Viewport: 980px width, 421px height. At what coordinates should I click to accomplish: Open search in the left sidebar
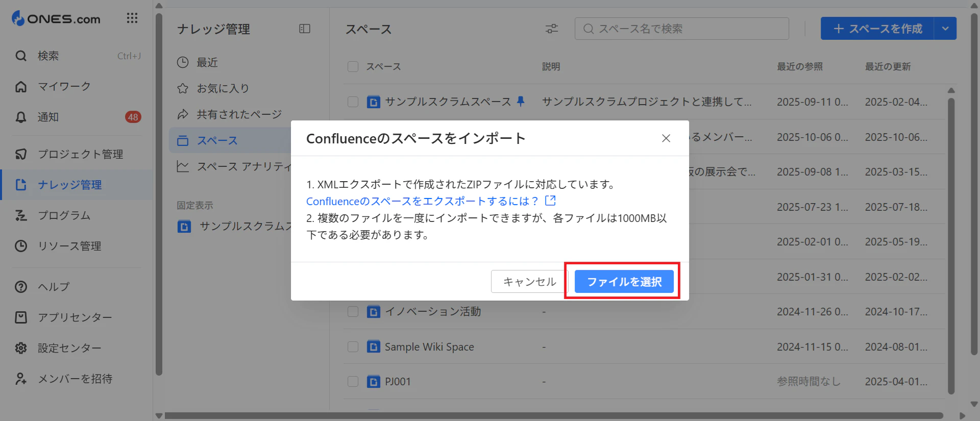[78, 56]
